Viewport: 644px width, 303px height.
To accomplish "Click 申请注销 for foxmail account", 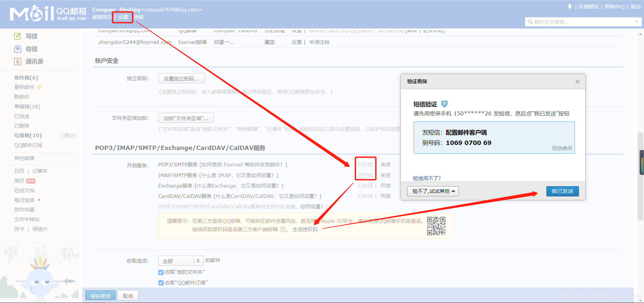I will click(319, 42).
